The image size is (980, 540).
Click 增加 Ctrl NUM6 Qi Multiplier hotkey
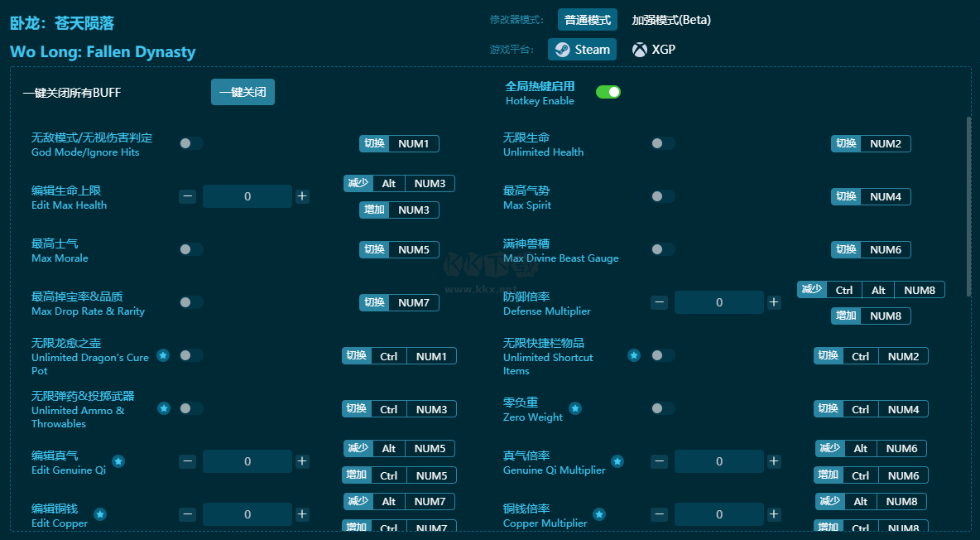(x=871, y=475)
